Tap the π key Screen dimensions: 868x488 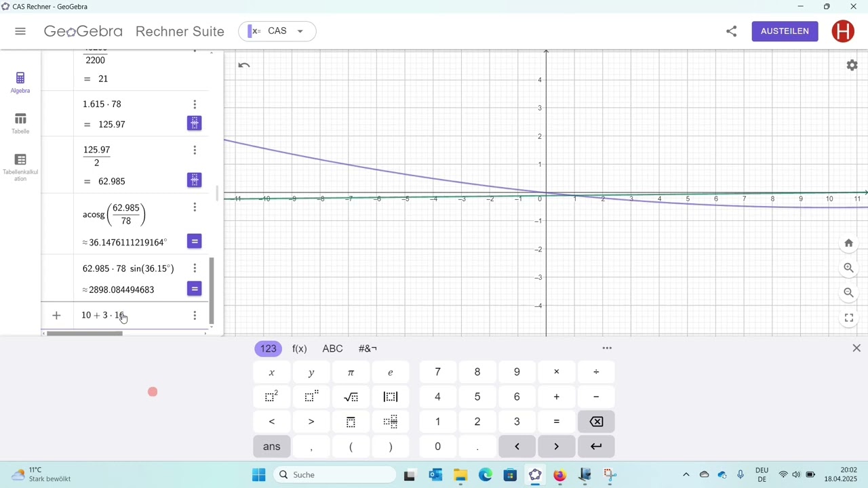(x=351, y=372)
